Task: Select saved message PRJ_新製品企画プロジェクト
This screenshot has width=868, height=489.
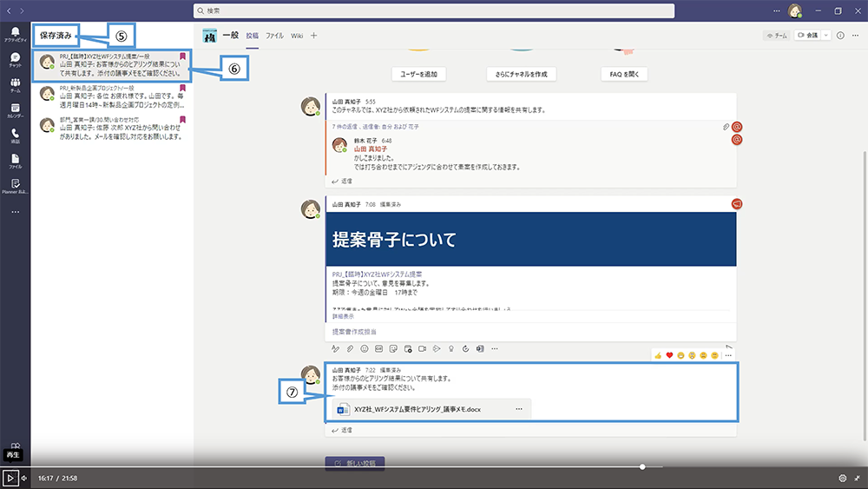Action: click(111, 97)
